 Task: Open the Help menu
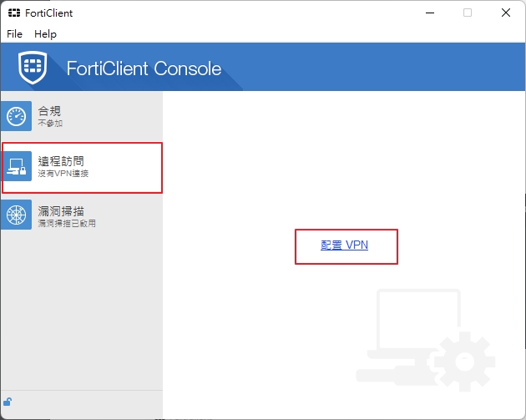pyautogui.click(x=45, y=34)
